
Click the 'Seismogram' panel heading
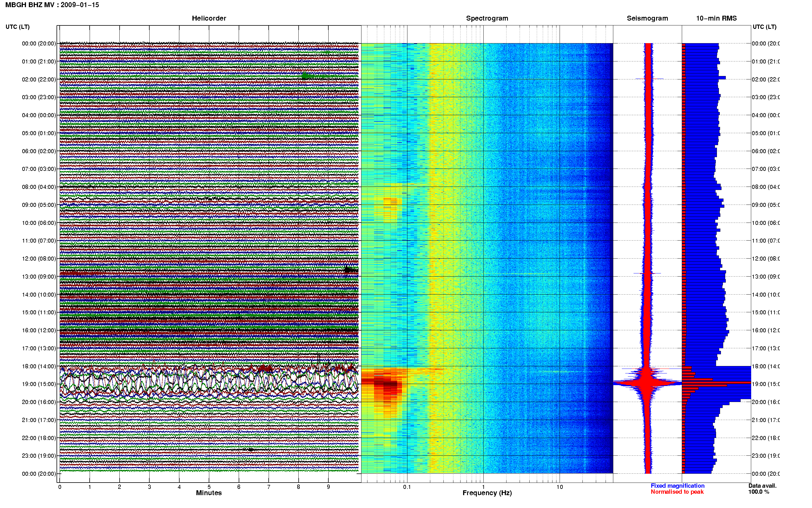point(647,18)
